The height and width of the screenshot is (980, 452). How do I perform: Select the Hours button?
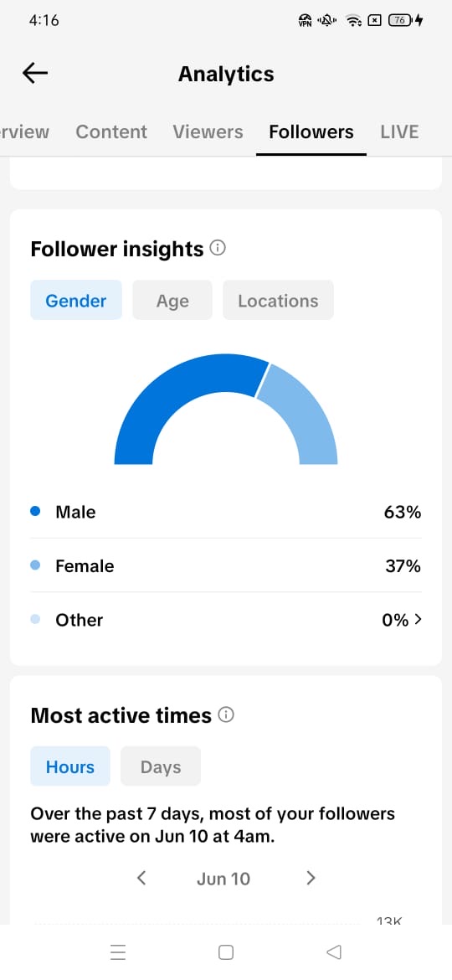pos(70,766)
